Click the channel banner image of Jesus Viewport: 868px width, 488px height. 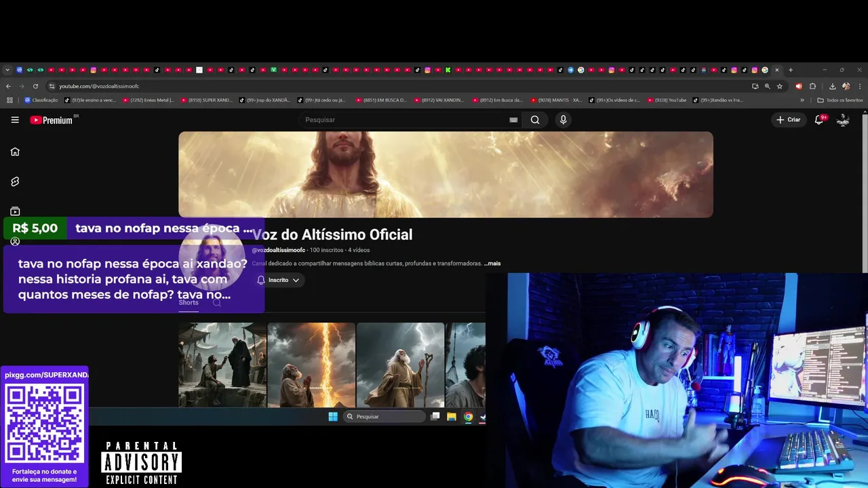tap(446, 174)
